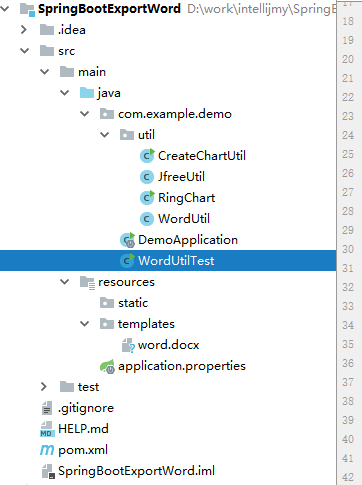Screen dimensions: 362x485
Task: Click the application.properties Spring leaf icon
Action: tap(107, 366)
